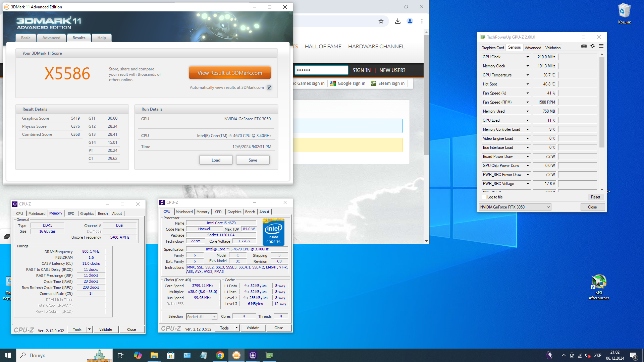The height and width of the screenshot is (362, 644).
Task: Click Tools button in CPU-Z processor window
Action: tap(224, 328)
